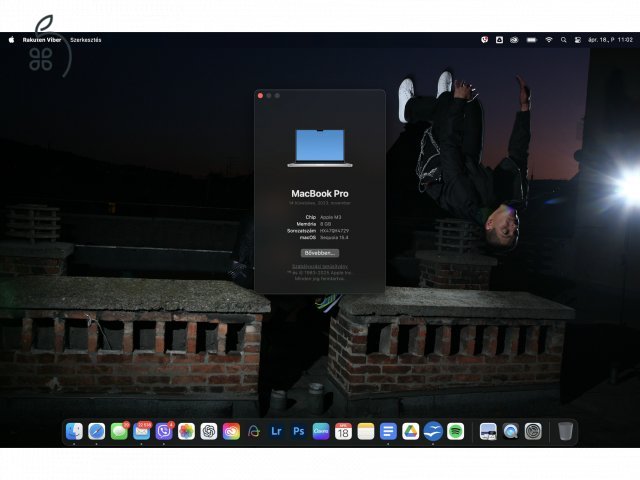Open Photoshop (Ps) from the Dock

point(299,431)
